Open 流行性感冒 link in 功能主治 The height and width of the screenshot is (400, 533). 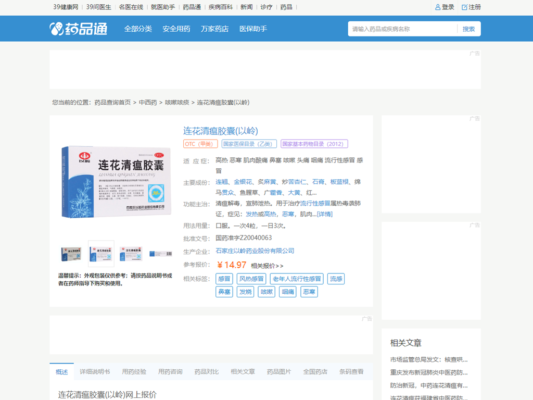pos(315,203)
